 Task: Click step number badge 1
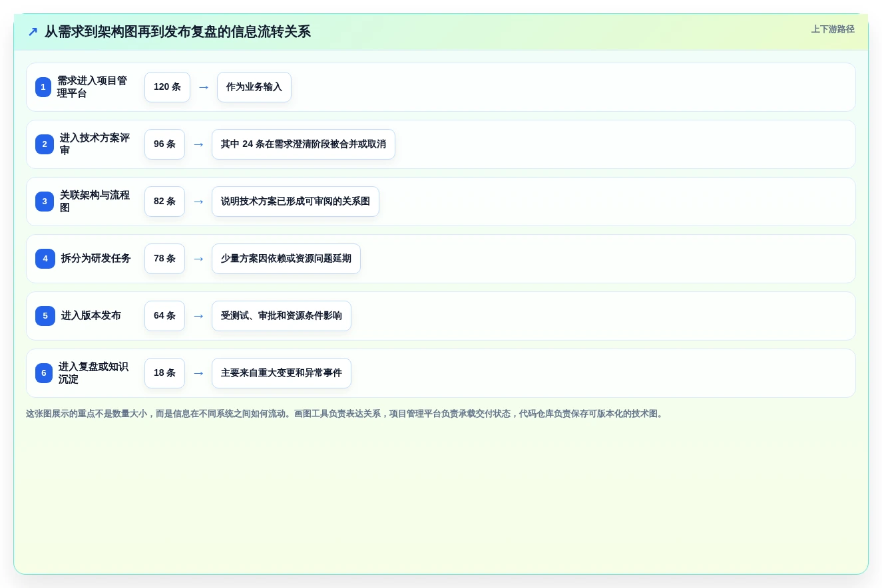[x=43, y=87]
